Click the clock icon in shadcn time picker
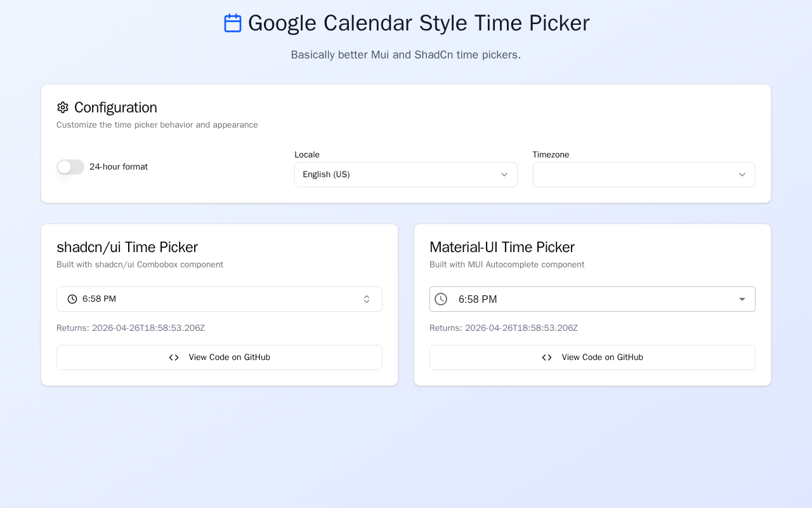The image size is (812, 508). 72,299
